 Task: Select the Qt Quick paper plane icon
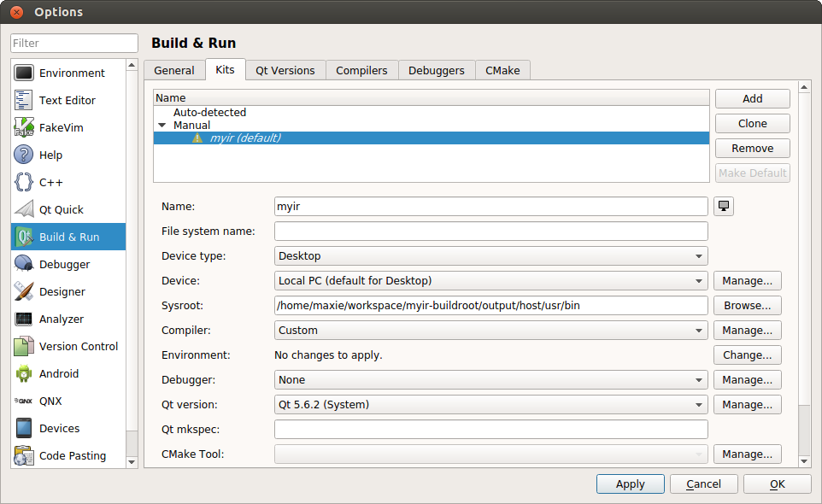tap(24, 210)
